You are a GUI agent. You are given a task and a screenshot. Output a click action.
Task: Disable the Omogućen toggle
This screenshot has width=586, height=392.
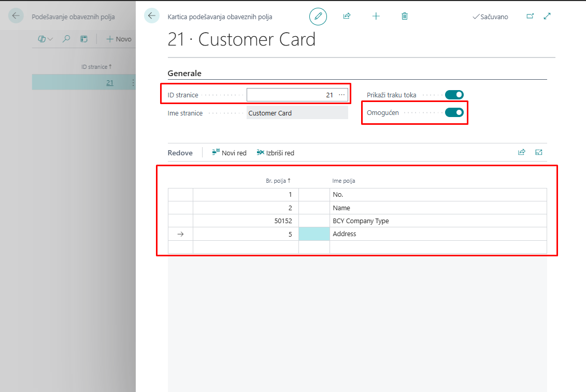[x=454, y=112]
